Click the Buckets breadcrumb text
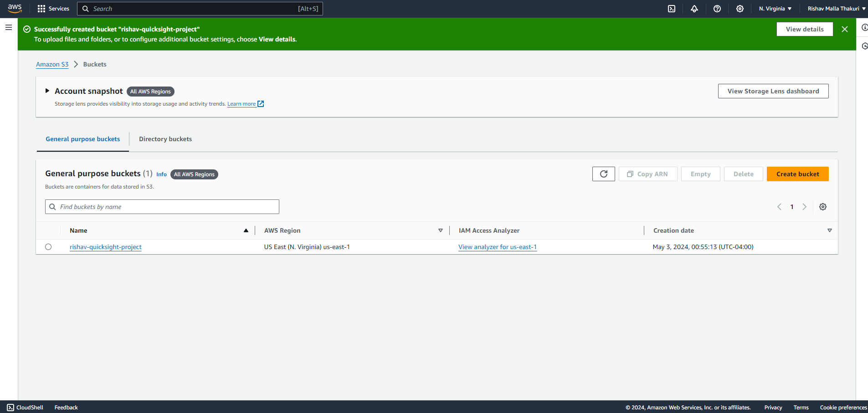Image resolution: width=868 pixels, height=413 pixels. click(x=95, y=64)
